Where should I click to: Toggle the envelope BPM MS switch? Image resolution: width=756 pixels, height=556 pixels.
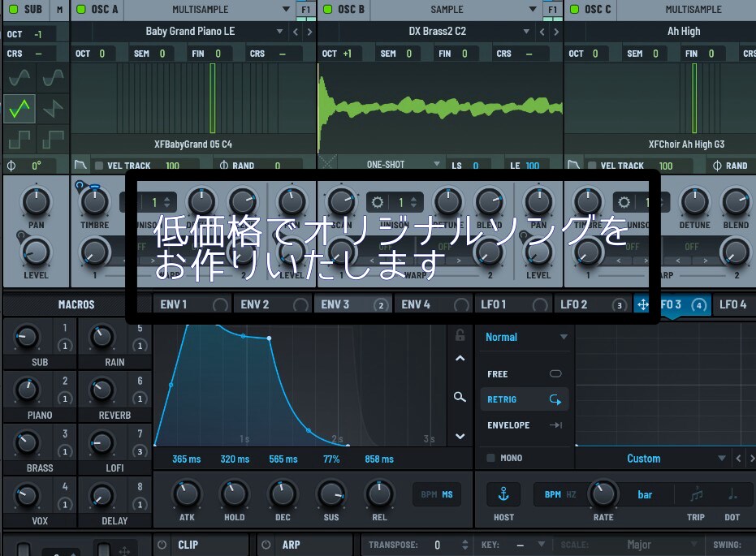pyautogui.click(x=437, y=494)
